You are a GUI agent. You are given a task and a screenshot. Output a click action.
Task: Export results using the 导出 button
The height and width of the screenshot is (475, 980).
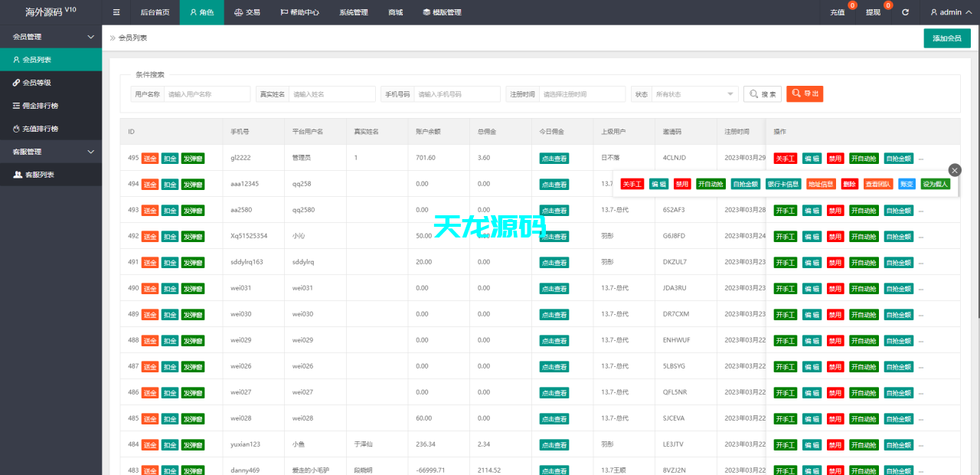tap(804, 93)
